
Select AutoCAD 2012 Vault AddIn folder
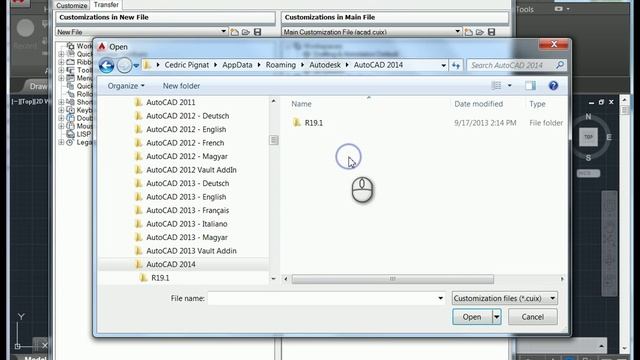[191, 170]
